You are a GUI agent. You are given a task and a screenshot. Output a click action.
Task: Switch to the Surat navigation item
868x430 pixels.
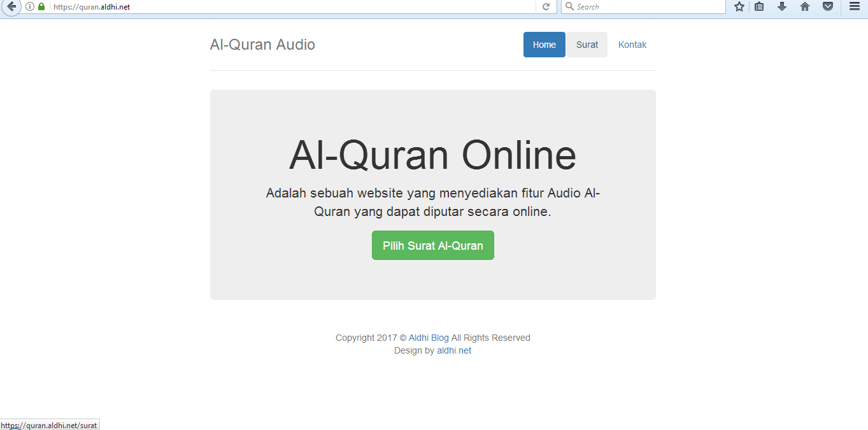point(587,45)
